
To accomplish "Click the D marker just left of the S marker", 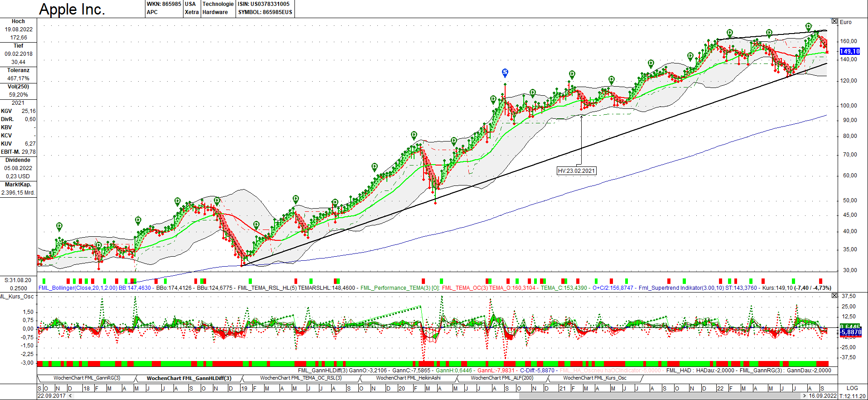I will (493, 99).
